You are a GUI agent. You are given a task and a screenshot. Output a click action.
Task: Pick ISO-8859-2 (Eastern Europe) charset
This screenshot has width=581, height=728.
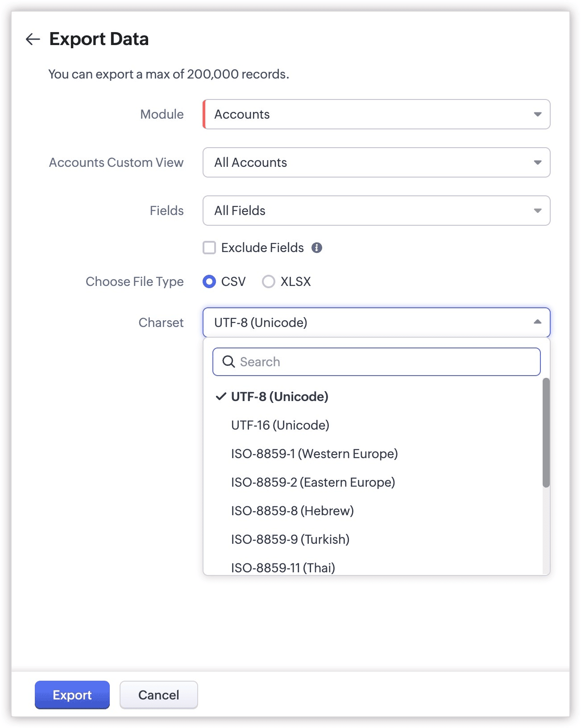(x=313, y=482)
